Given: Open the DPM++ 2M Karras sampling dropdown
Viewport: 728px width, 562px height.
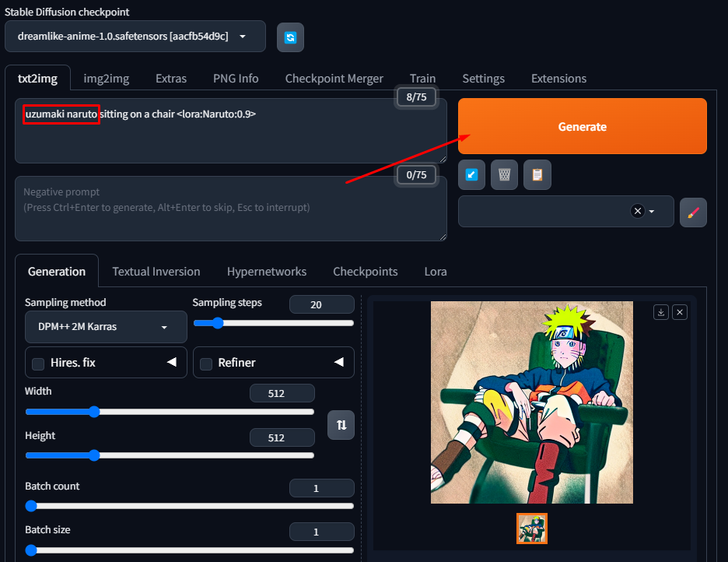Looking at the screenshot, I should [106, 327].
